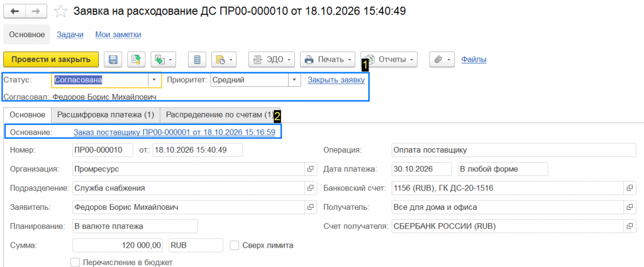Open the create-based-on dropdown button

[x=164, y=60]
